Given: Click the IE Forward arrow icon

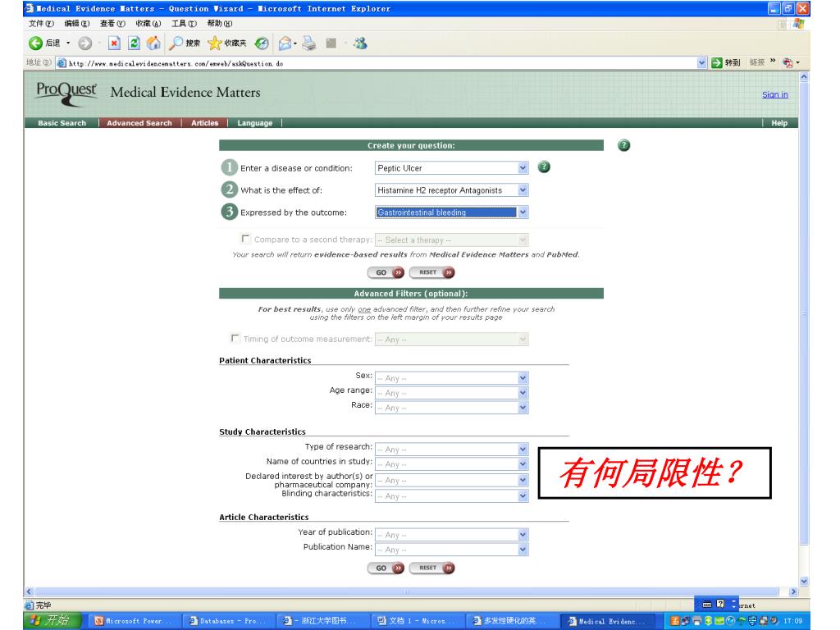Looking at the screenshot, I should pos(84,43).
